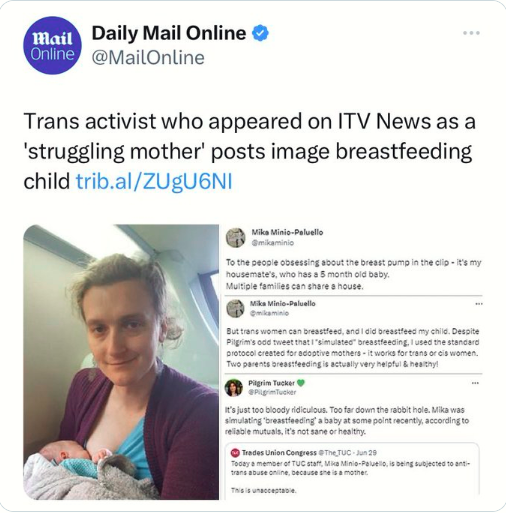Viewport: 506px width, 513px height.
Task: Open the quoted Trades Union Congress tweet
Action: (x=352, y=469)
